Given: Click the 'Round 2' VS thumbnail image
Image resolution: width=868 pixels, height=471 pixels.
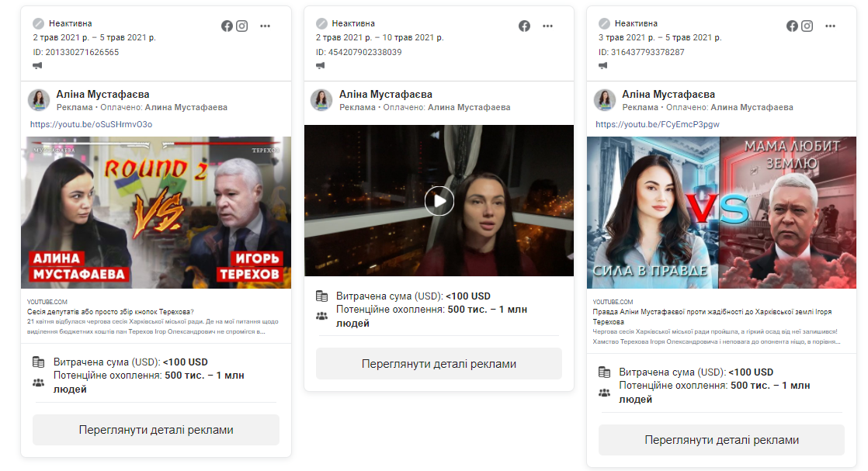Looking at the screenshot, I should 156,212.
